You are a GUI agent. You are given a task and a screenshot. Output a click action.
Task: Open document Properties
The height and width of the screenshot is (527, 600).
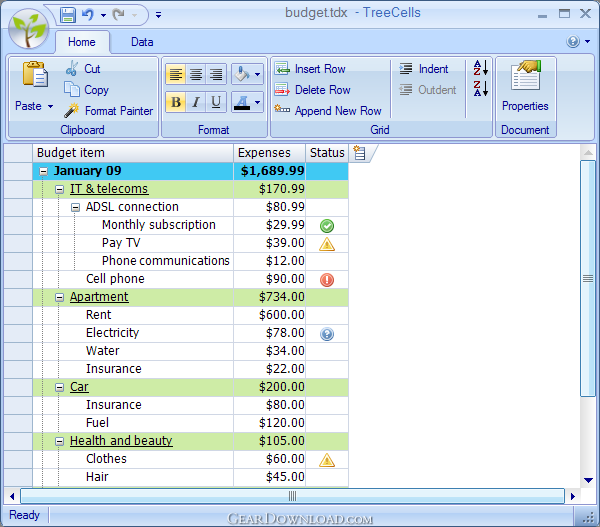525,86
